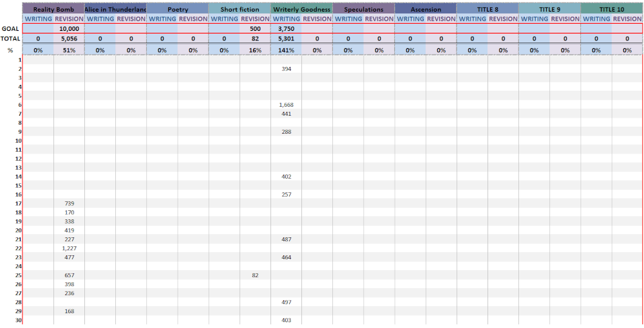This screenshot has width=644, height=328.
Task: Click the 394 entry on row 2
Action: point(286,68)
